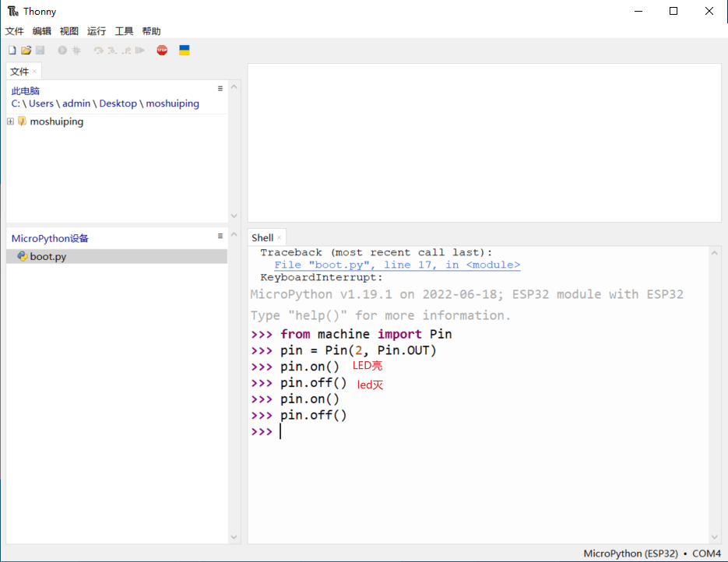
Task: Click the resume debugging icon
Action: point(139,51)
